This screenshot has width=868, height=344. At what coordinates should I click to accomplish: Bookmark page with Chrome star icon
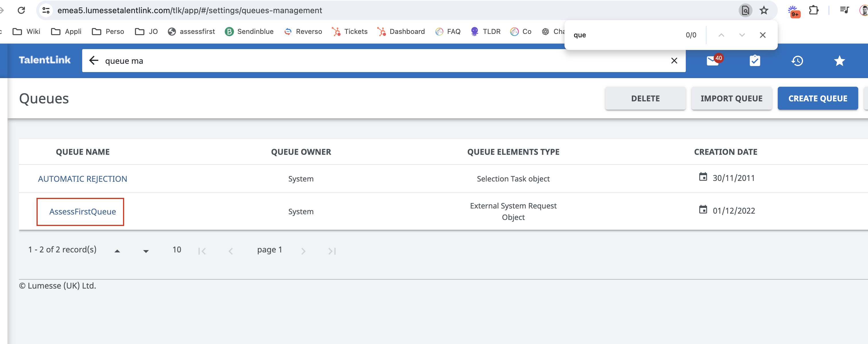(764, 10)
